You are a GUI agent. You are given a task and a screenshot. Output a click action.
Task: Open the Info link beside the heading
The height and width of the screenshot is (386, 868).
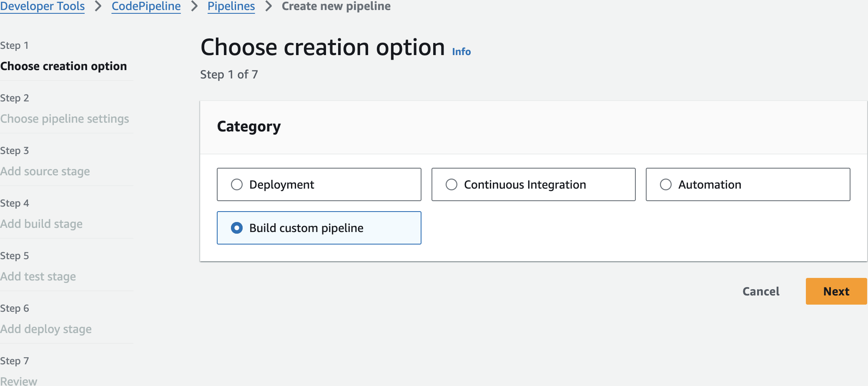click(x=462, y=52)
